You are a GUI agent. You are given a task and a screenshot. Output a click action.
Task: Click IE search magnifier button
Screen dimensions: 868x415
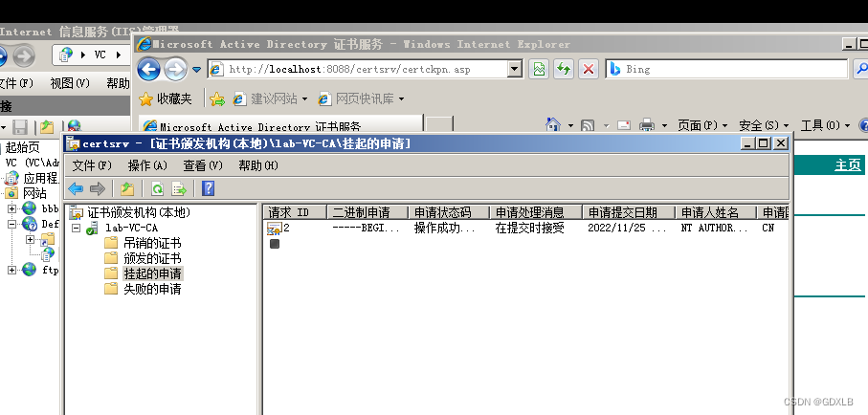click(861, 69)
